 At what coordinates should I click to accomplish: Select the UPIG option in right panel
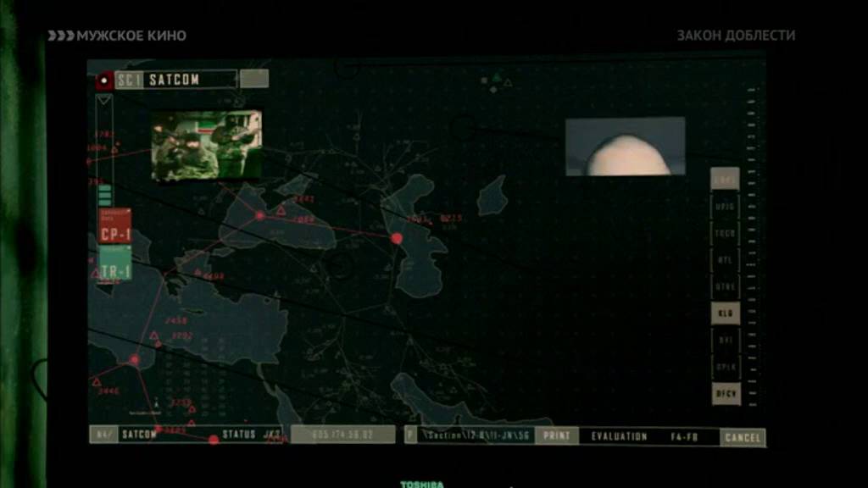tap(726, 207)
